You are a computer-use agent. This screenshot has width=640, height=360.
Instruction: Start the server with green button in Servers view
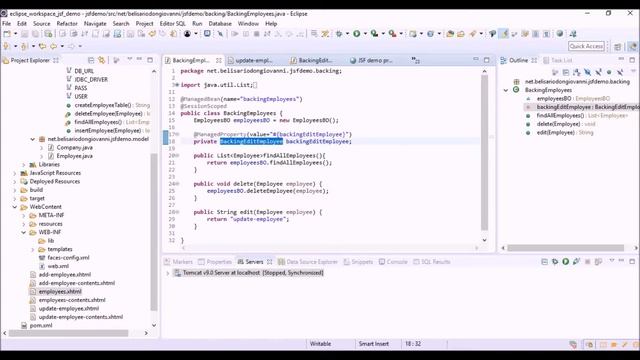[x=566, y=262]
